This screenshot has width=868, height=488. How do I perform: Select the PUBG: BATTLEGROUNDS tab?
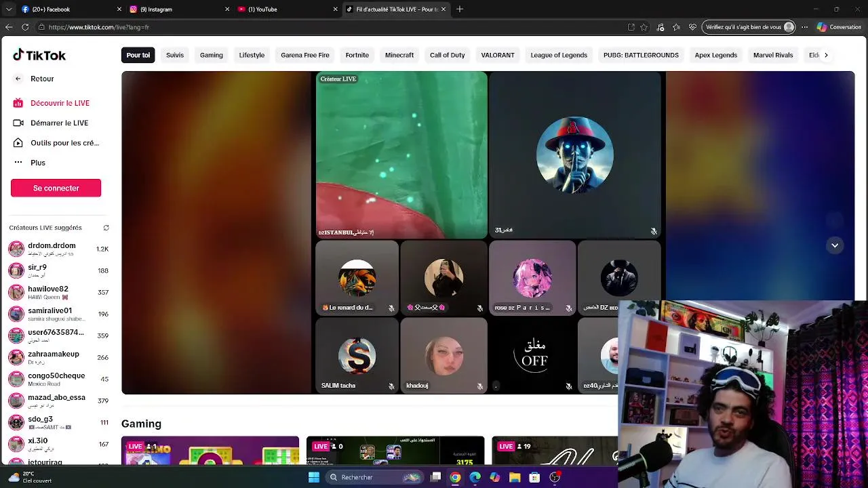click(641, 55)
